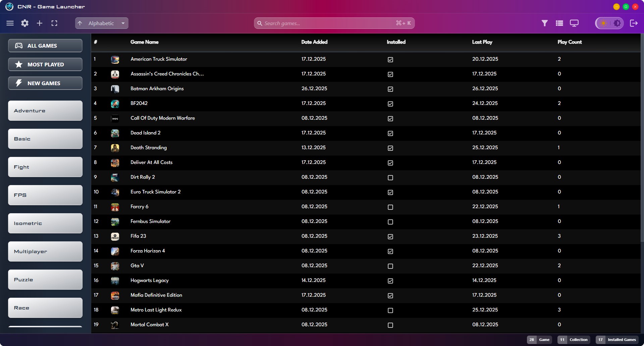Screen dimensions: 644x346
Task: Click the logout exit icon
Action: (634, 23)
